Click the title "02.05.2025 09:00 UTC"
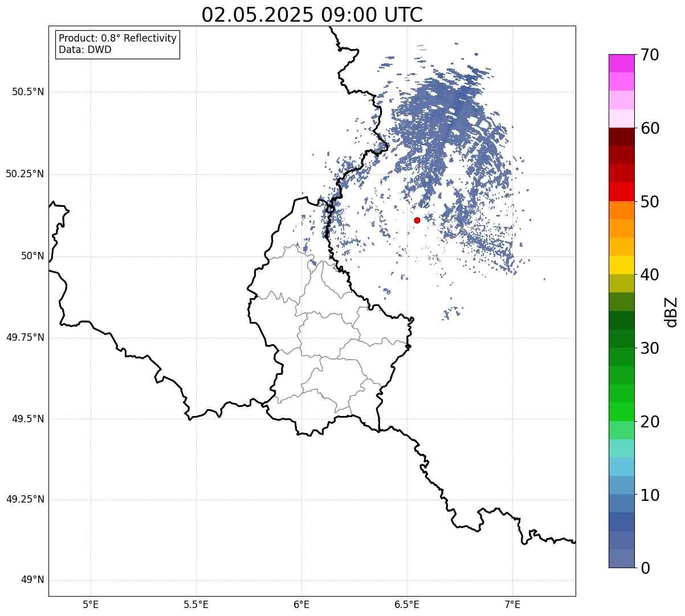Image resolution: width=685 pixels, height=616 pixels. coord(312,15)
